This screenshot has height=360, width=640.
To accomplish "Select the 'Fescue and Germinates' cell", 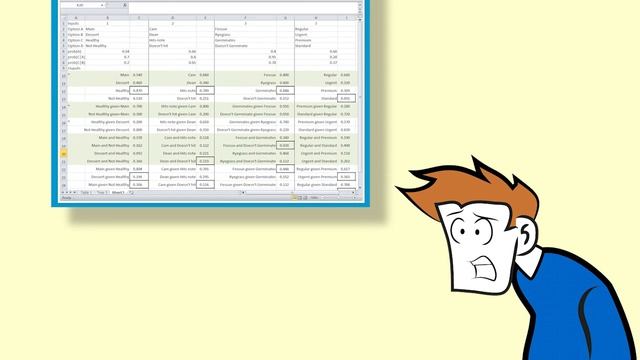I will (x=245, y=138).
